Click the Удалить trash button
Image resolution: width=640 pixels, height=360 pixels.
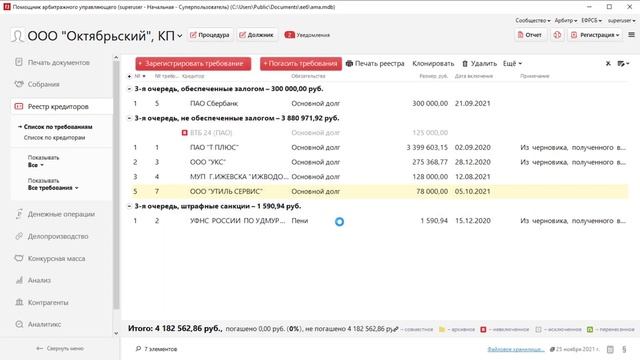479,64
